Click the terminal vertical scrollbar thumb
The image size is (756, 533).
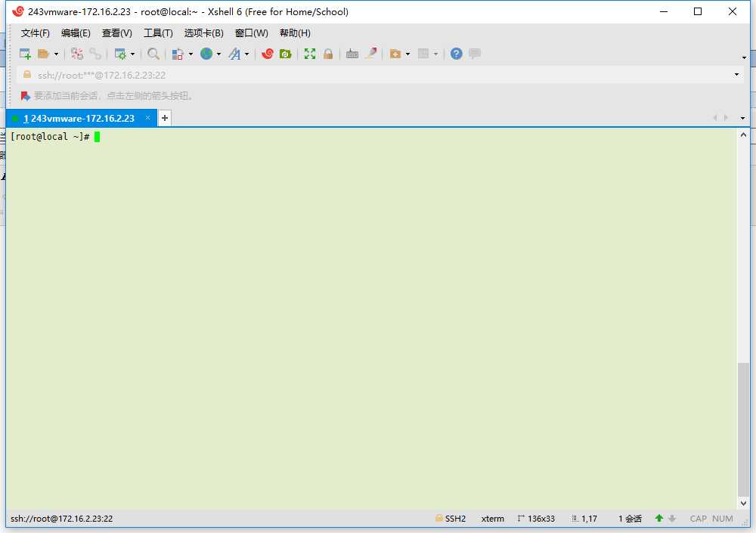tap(743, 429)
